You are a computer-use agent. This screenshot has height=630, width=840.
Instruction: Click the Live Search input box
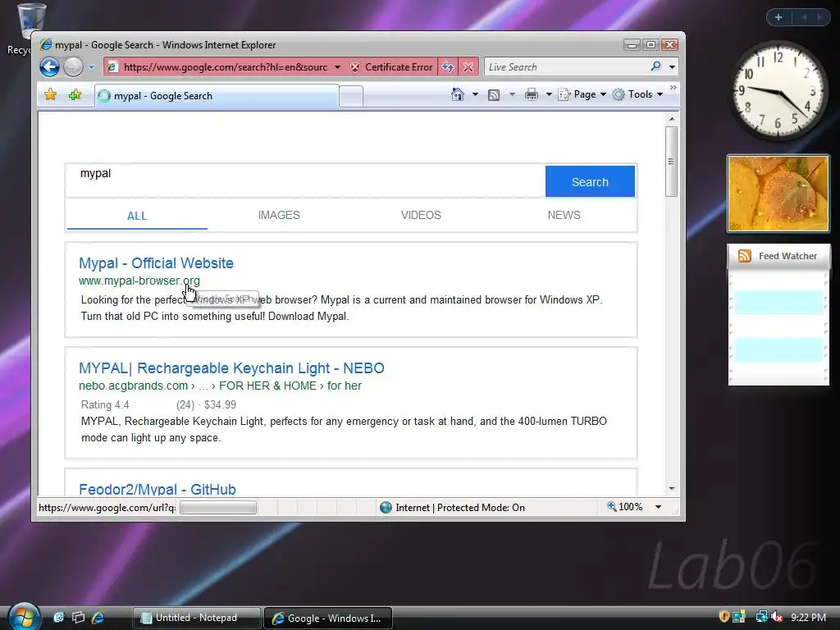[x=567, y=67]
